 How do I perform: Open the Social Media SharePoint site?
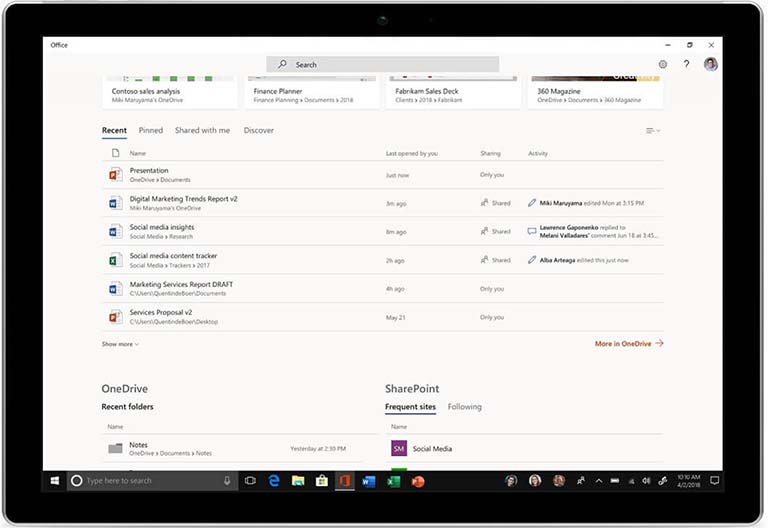(432, 449)
